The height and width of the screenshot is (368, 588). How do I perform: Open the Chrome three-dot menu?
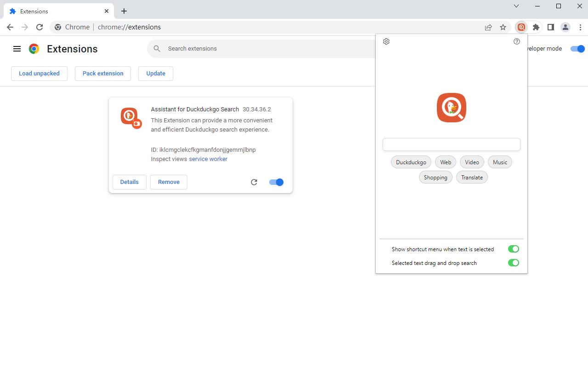tap(580, 27)
